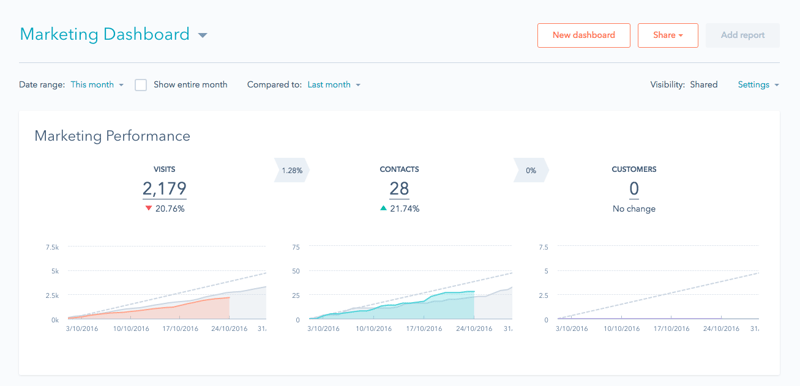This screenshot has height=386, width=800.
Task: Click the 2,179 visits number
Action: coord(164,189)
